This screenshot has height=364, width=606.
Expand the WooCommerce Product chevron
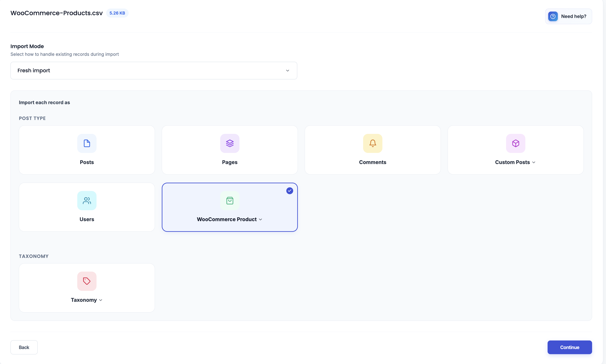(260, 219)
